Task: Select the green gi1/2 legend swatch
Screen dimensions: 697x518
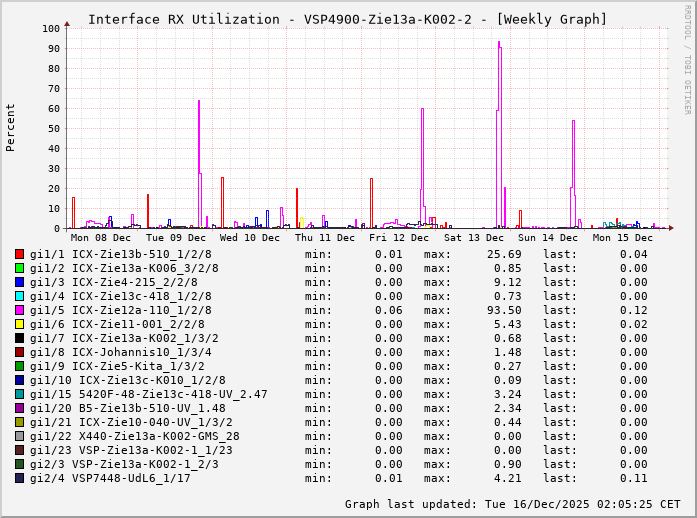Action: (19, 268)
